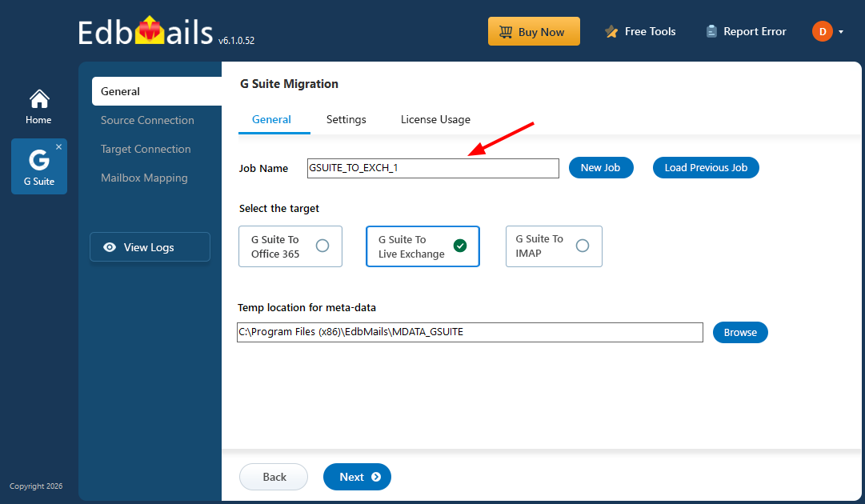Expand the user account dropdown arrow
This screenshot has width=865, height=504.
841,32
